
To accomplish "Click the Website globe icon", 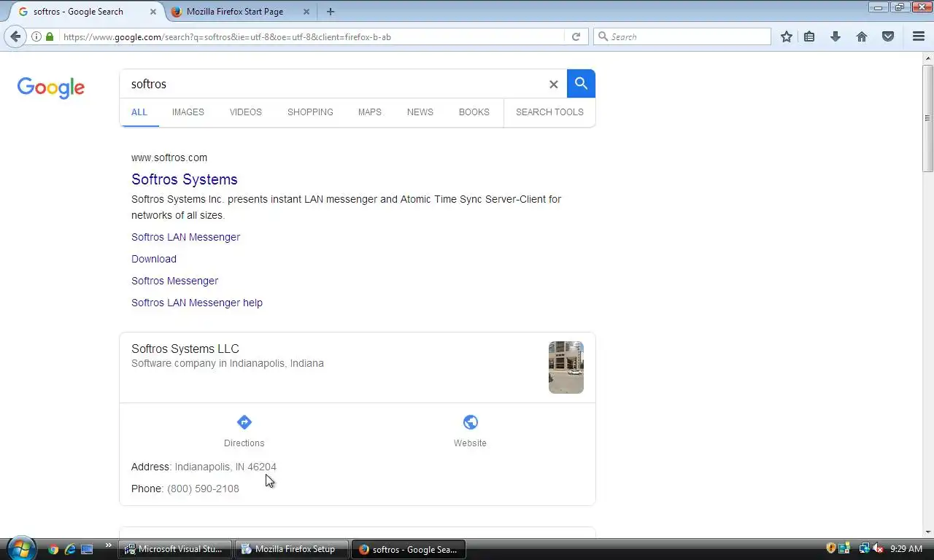I will click(x=471, y=422).
